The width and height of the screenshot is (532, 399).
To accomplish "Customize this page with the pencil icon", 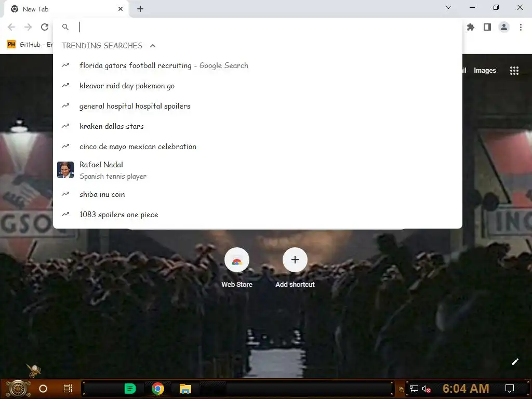I will (515, 362).
